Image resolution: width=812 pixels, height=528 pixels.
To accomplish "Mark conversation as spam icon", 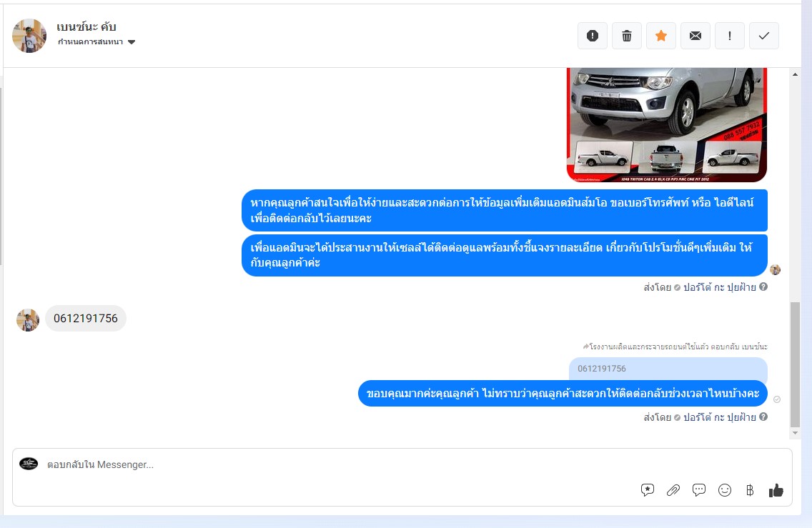I will coord(593,36).
